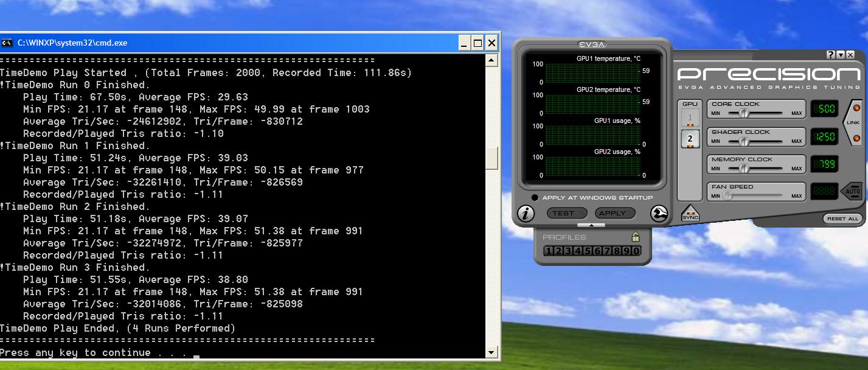Select profile slot 0
The image size is (868, 370).
636,251
